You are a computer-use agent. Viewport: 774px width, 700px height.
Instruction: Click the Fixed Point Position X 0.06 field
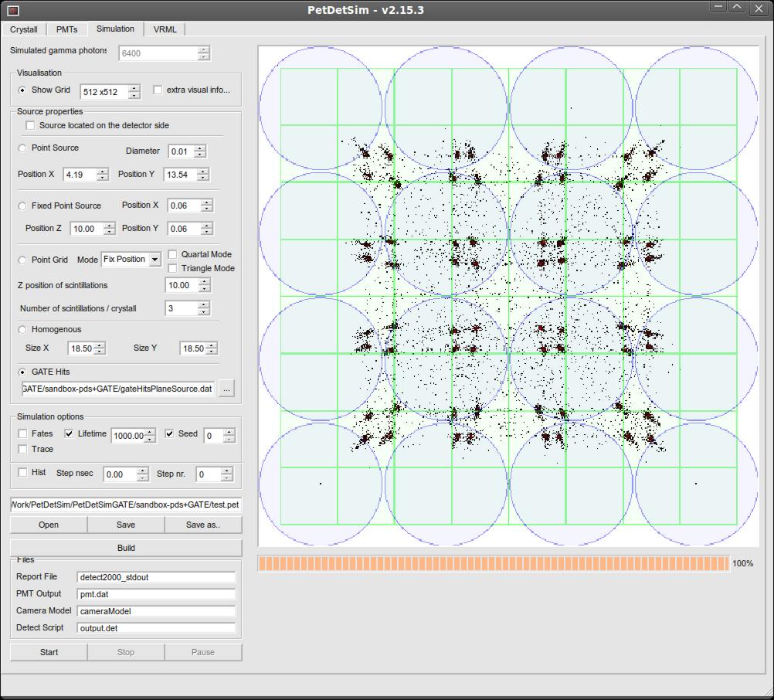pos(184,206)
